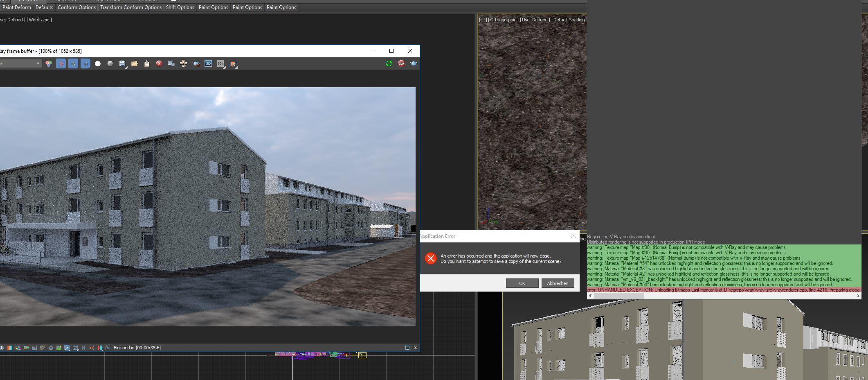Render with the teapot icon at right

click(414, 63)
